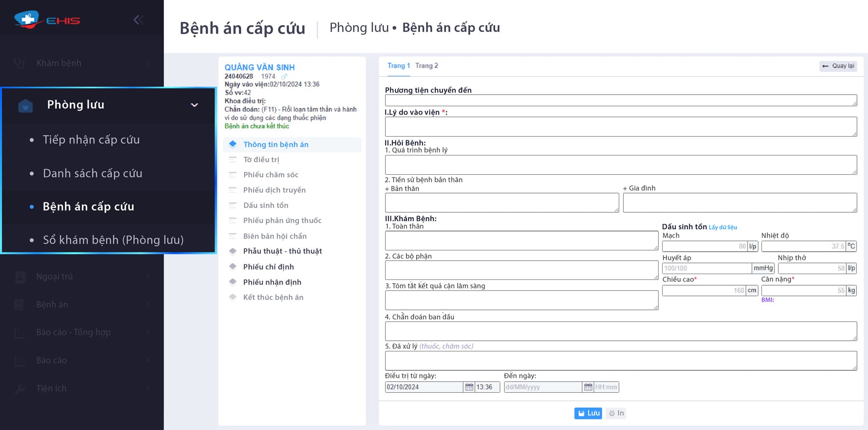Click the diamond icon beside Phiếu chỉ định

(233, 266)
